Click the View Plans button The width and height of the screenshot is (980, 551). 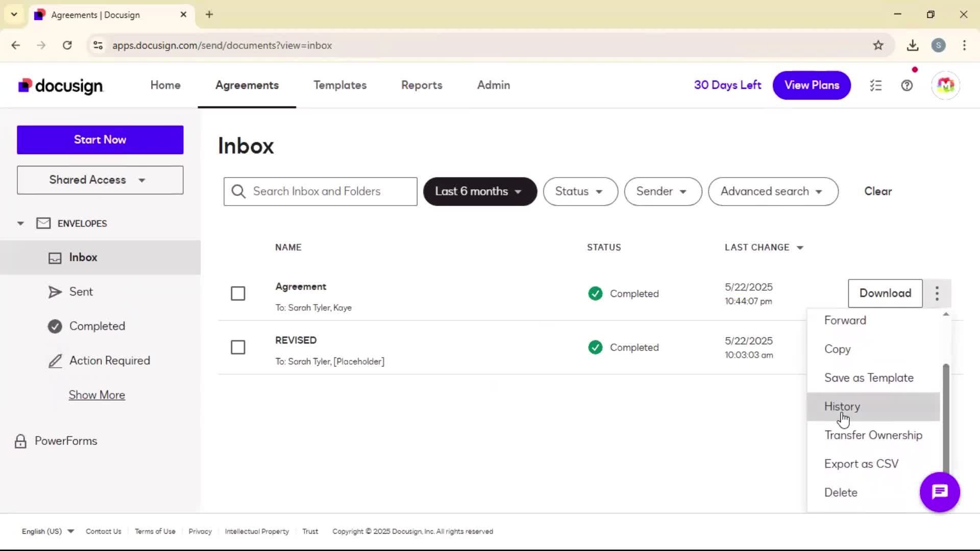click(x=812, y=85)
